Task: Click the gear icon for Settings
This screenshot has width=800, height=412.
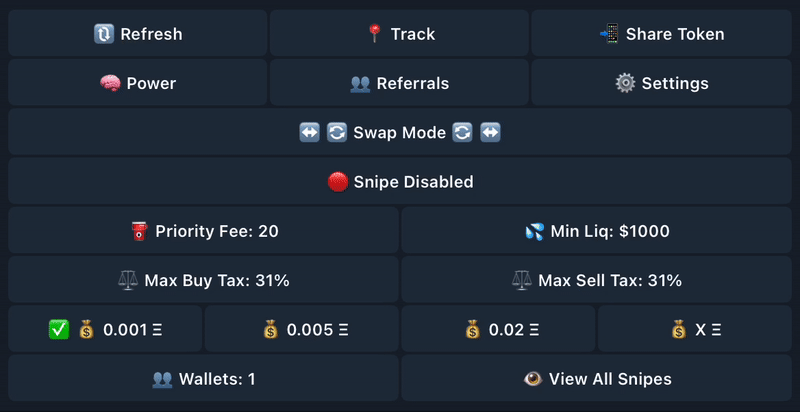Action: (x=625, y=83)
